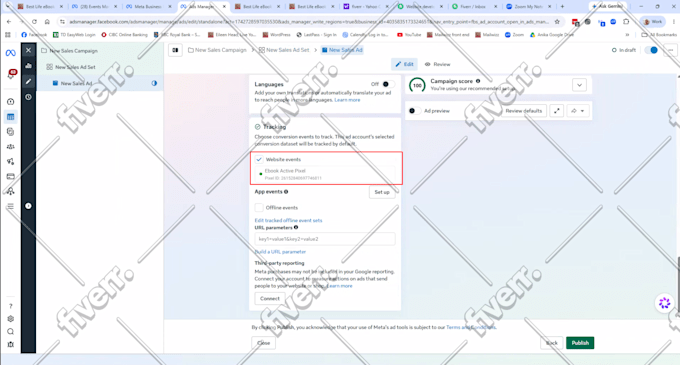This screenshot has width=680, height=365.
Task: Close the editing panel with X icon
Action: [x=28, y=50]
